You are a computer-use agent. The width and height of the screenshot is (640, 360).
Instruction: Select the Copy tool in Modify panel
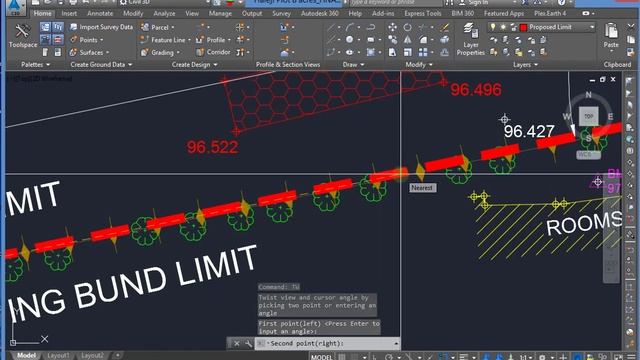point(392,40)
